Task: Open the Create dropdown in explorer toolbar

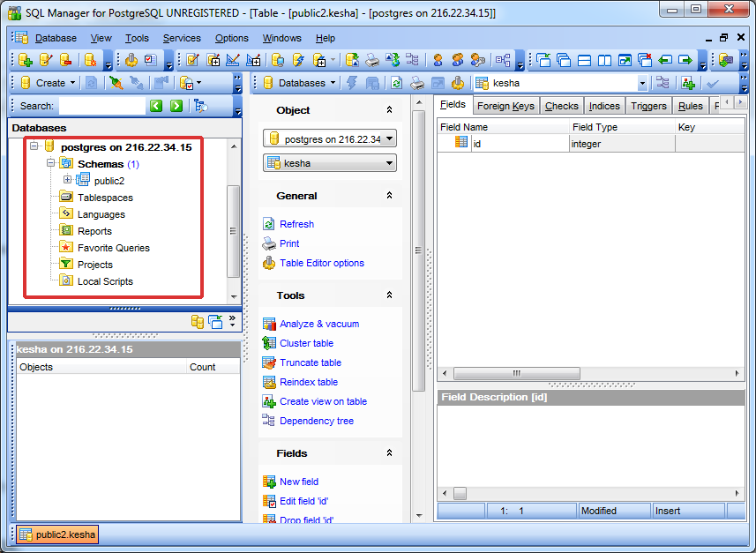Action: (49, 83)
